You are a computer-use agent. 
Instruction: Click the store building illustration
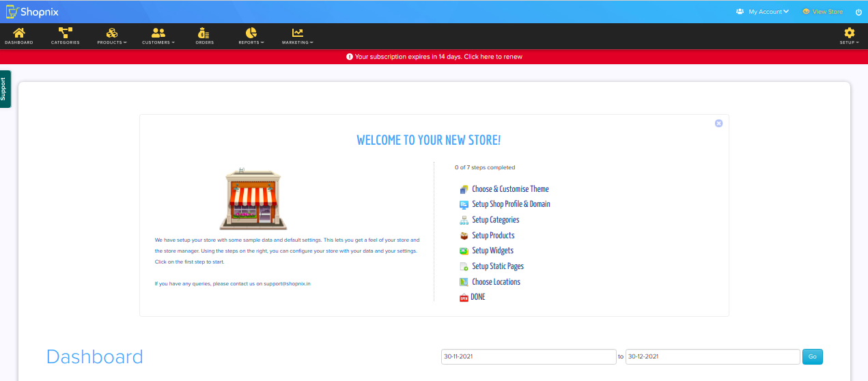pyautogui.click(x=253, y=198)
